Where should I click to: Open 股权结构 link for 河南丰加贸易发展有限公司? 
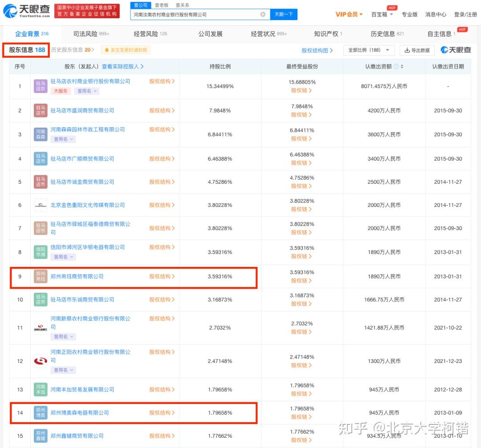[162, 389]
